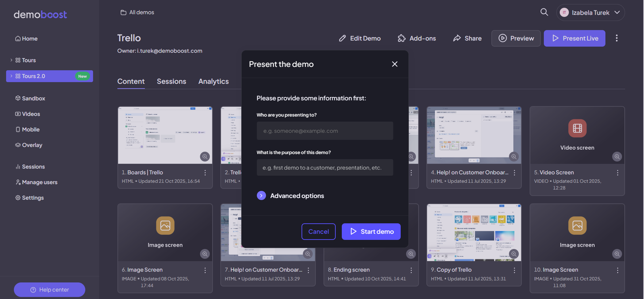Go to Home in sidebar
This screenshot has width=644, height=299.
tap(26, 39)
